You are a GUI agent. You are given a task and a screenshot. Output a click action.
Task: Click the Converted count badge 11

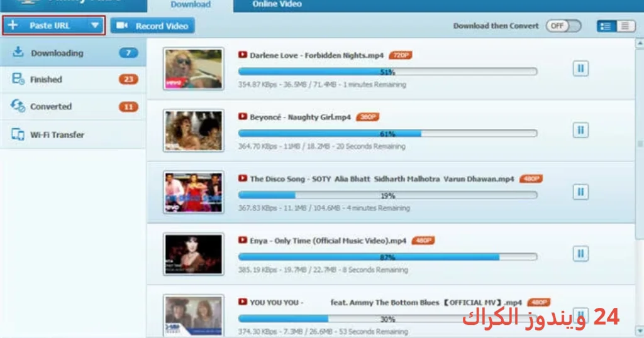point(128,107)
